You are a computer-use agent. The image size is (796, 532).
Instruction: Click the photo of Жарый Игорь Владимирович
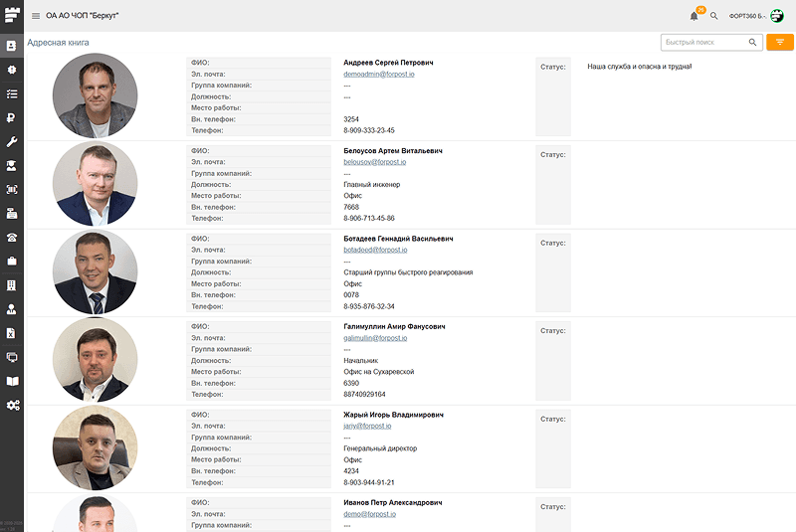[x=95, y=447]
